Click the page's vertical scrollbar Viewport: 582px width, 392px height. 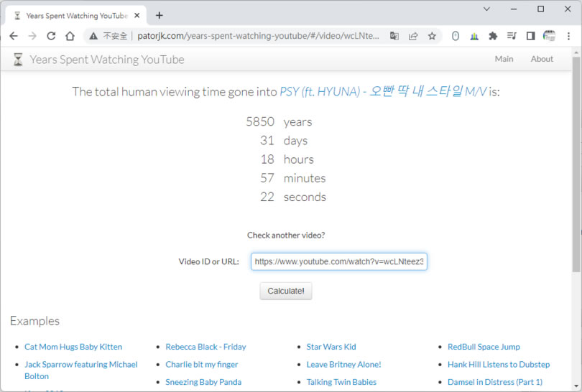pyautogui.click(x=576, y=165)
